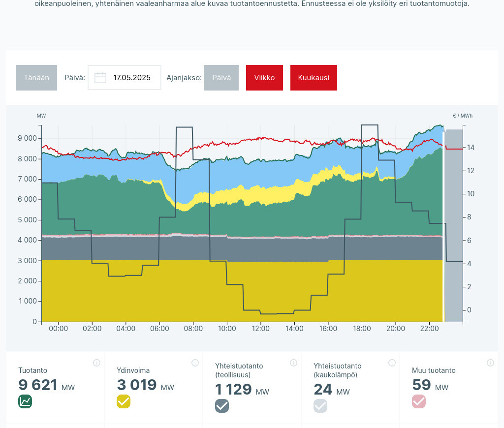Screen dimensions: 504x428
Task: Click info icon on Muu tuotanto card
Action: click(x=490, y=363)
